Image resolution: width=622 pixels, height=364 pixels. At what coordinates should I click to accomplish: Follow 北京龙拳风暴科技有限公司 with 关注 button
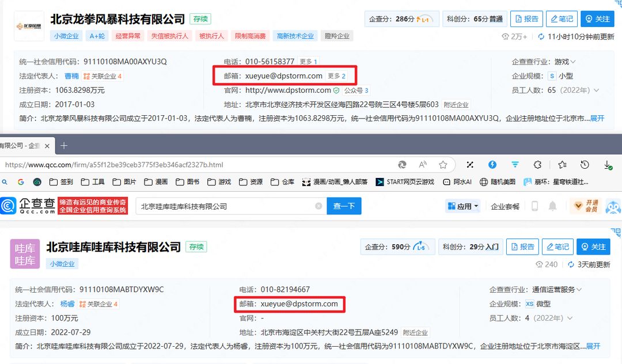(597, 18)
